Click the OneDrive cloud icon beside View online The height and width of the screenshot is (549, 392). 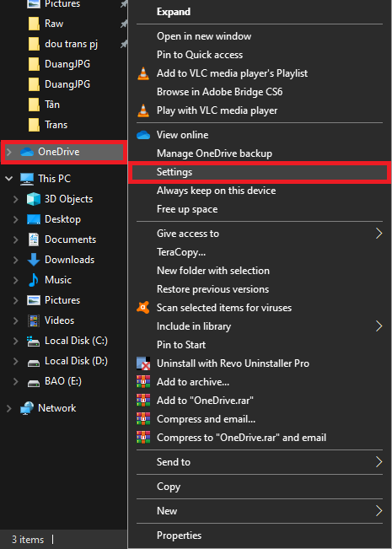(x=143, y=135)
